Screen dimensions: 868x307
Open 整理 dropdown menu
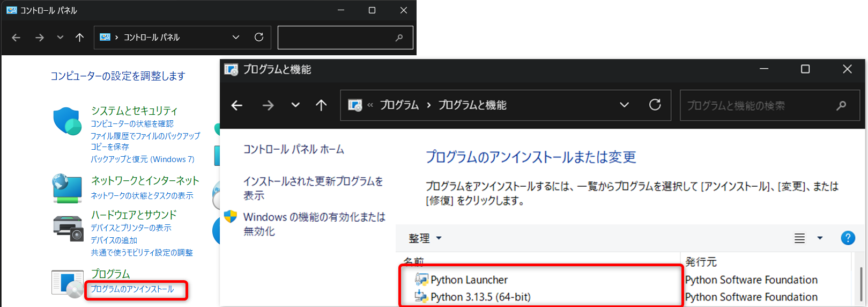pyautogui.click(x=425, y=238)
